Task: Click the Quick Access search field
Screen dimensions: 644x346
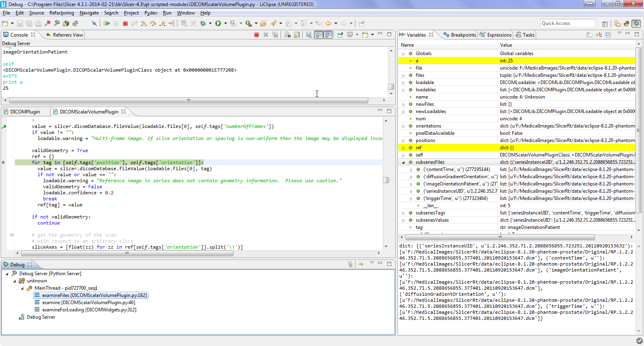Action: tap(568, 23)
